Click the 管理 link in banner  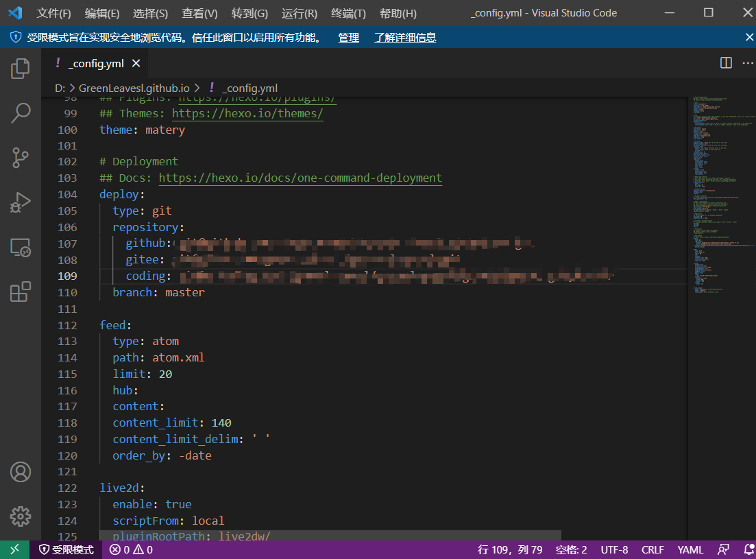(349, 38)
